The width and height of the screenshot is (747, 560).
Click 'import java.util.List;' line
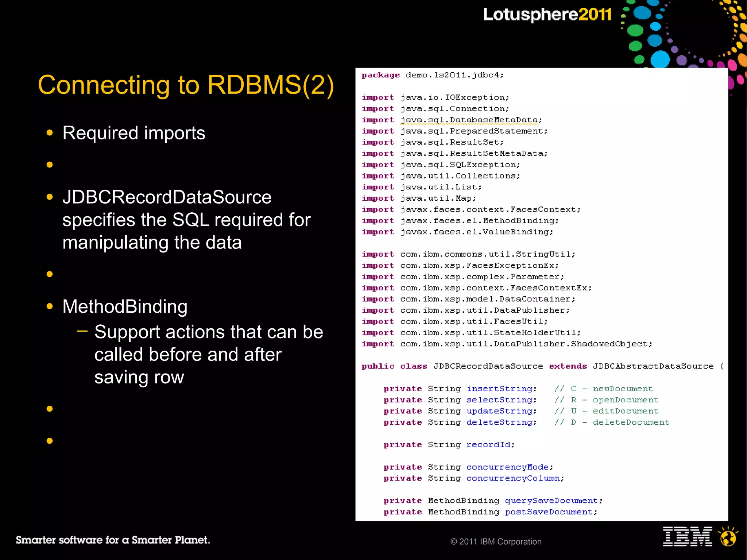(422, 187)
